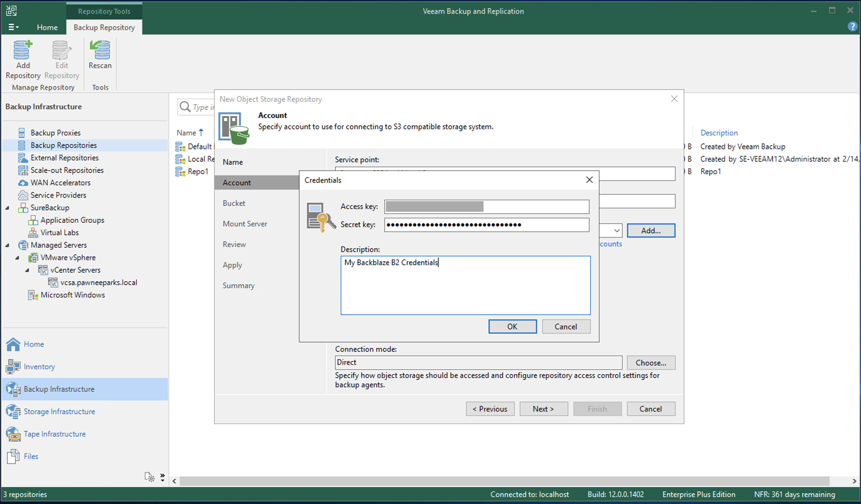This screenshot has width=861, height=504.
Task: Click the WAN Accelerators cloud icon
Action: [23, 183]
